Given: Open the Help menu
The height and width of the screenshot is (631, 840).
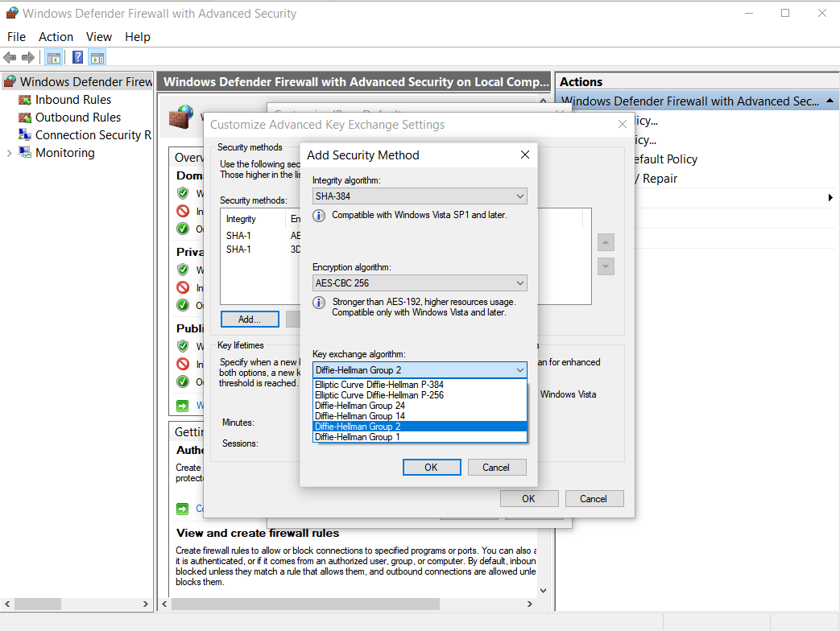Looking at the screenshot, I should (137, 37).
